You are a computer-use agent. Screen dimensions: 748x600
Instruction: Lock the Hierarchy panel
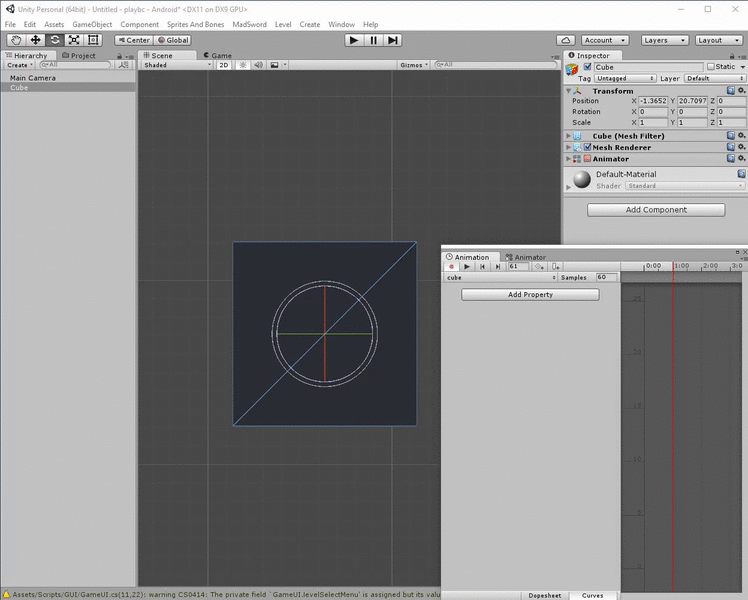tap(119, 56)
